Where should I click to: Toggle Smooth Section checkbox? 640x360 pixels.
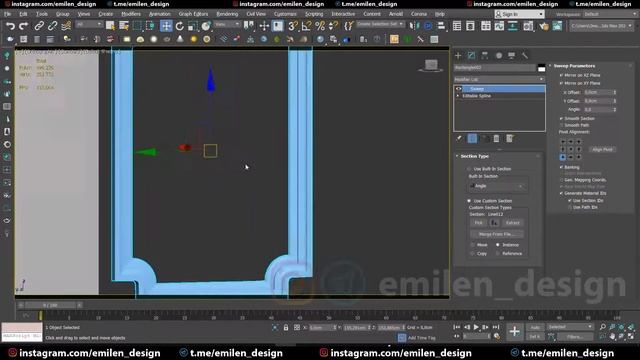point(561,118)
